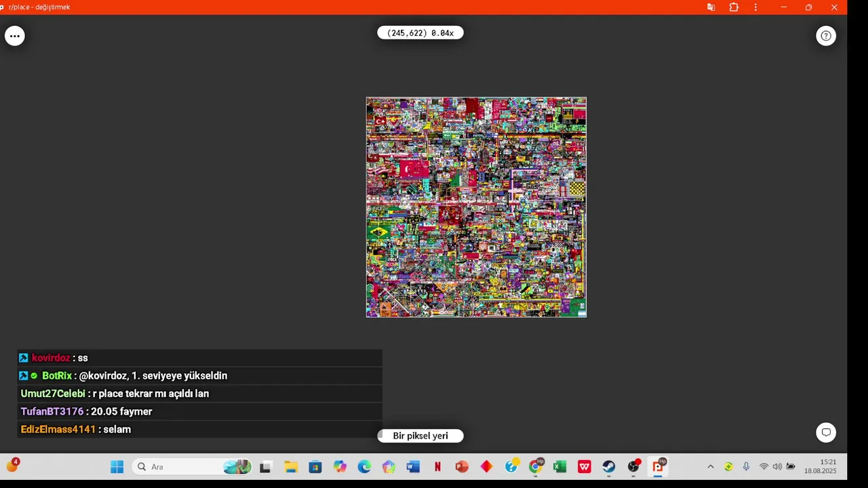Click the translate page icon in title bar

click(x=711, y=7)
